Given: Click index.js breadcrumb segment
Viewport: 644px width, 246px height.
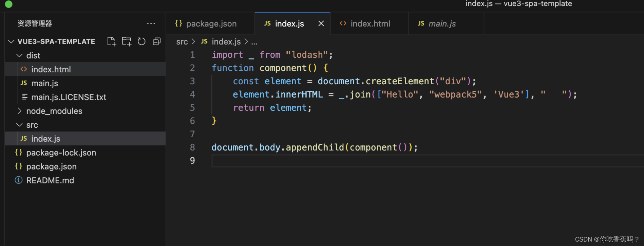Looking at the screenshot, I should tap(226, 41).
